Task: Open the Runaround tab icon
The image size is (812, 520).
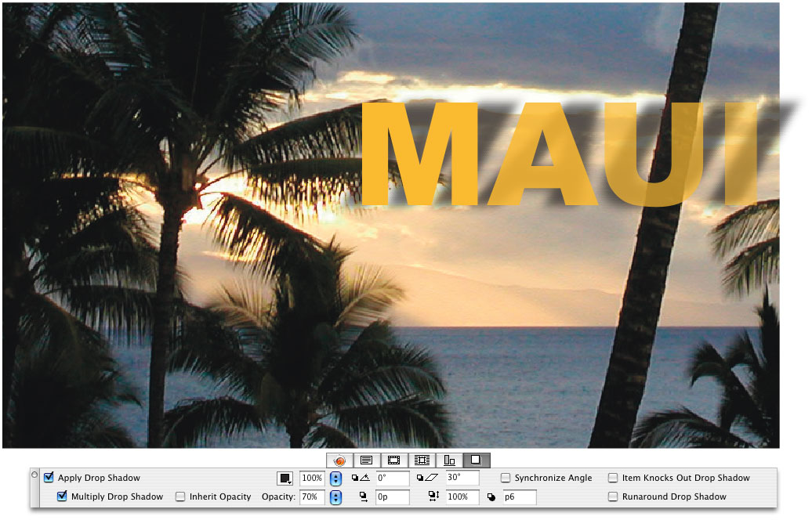Action: (x=422, y=460)
